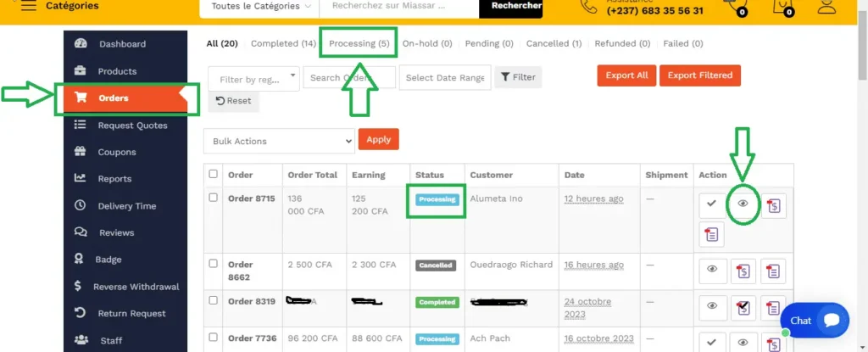Click the shopping cart icon in header
The image size is (868, 352).
tap(735, 7)
